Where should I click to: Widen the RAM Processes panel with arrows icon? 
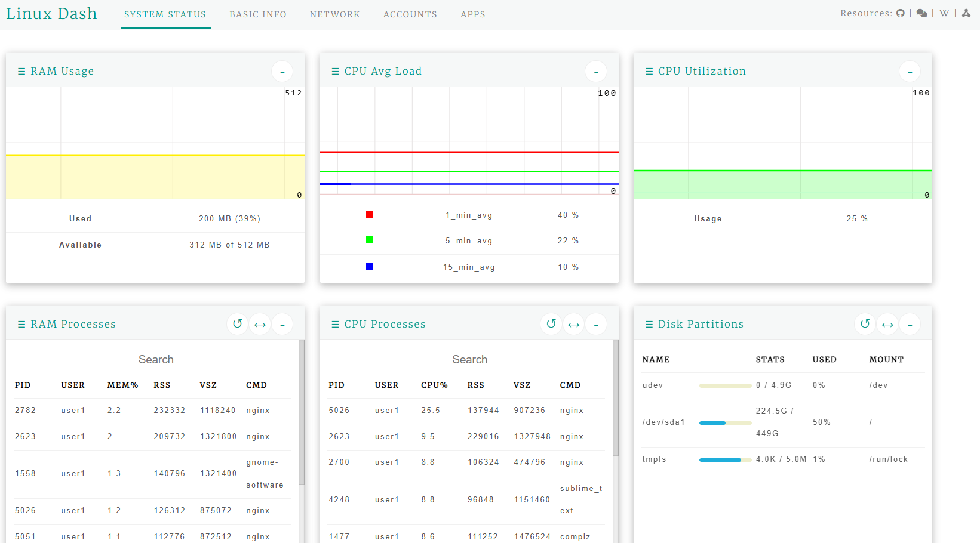pos(260,325)
